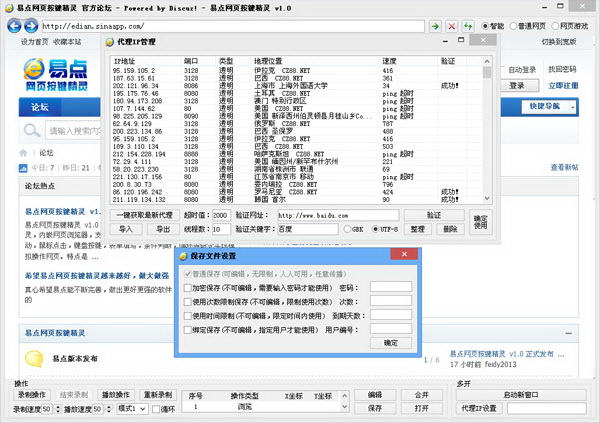Enable 绑定保存 checkbox
Image resolution: width=600 pixels, height=423 pixels.
[x=188, y=330]
